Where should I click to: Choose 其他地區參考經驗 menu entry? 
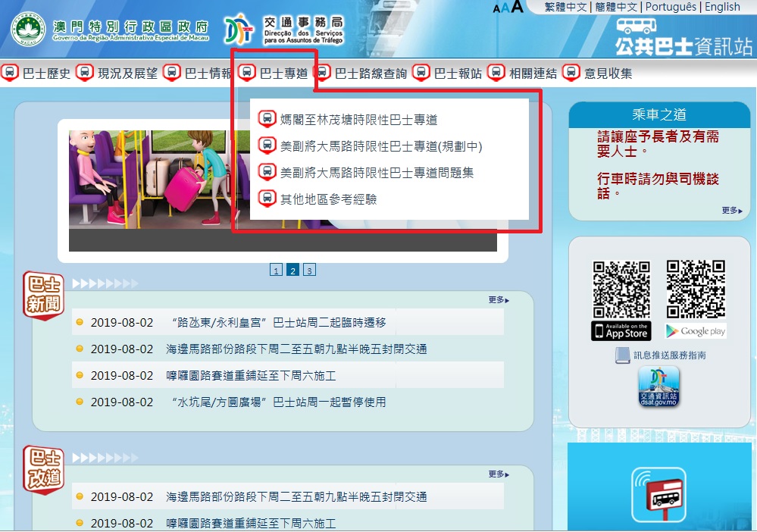tap(327, 199)
